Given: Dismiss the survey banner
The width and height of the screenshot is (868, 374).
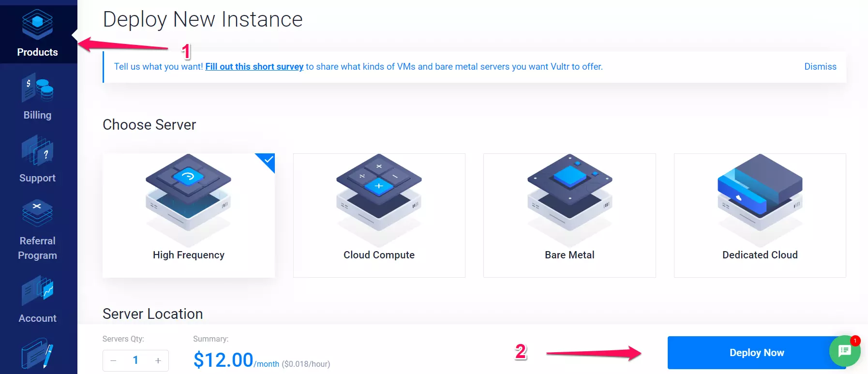Looking at the screenshot, I should coord(820,67).
